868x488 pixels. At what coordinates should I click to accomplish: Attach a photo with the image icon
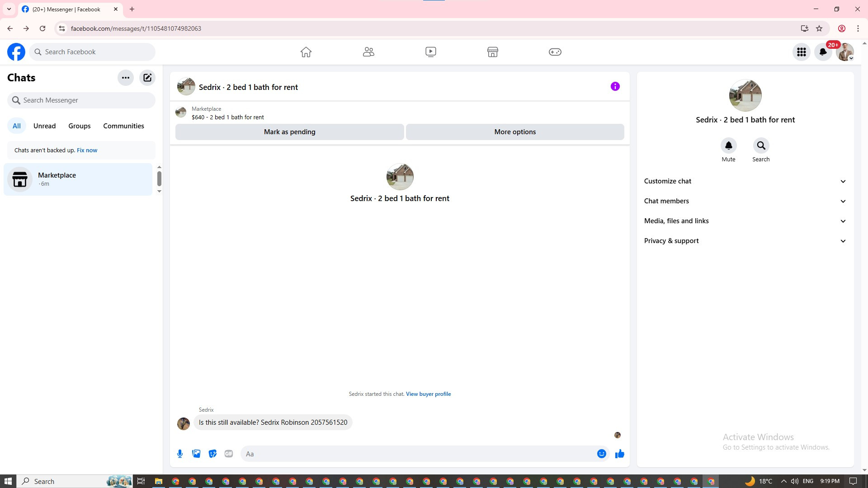click(x=196, y=454)
